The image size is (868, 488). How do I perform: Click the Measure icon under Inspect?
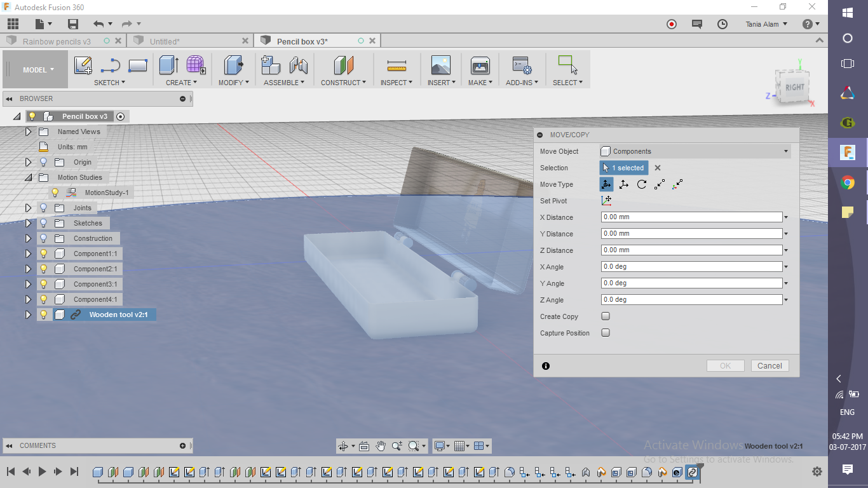coord(397,65)
